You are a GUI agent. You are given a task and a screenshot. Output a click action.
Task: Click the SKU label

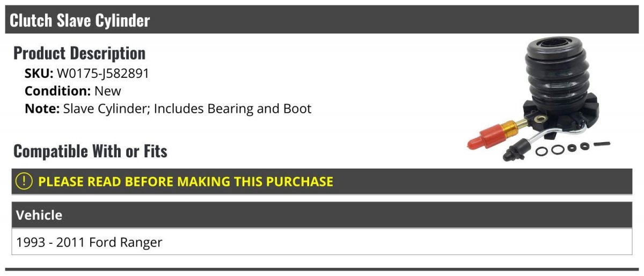(39, 74)
